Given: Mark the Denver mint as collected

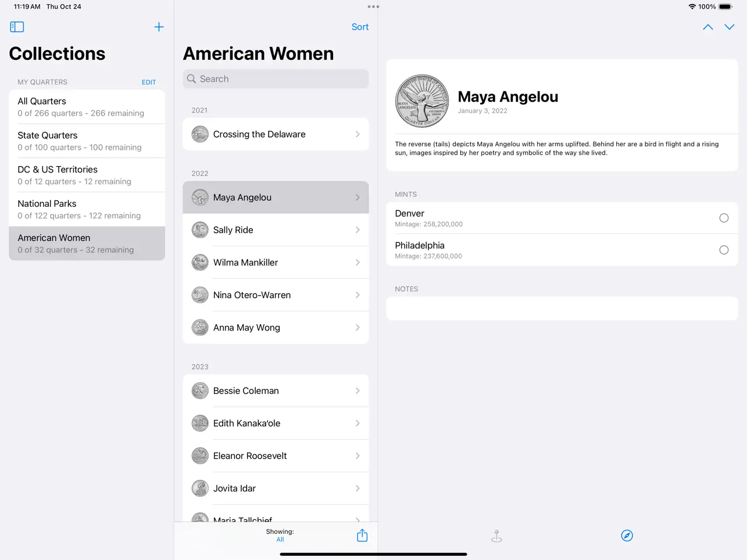Looking at the screenshot, I should click(724, 218).
